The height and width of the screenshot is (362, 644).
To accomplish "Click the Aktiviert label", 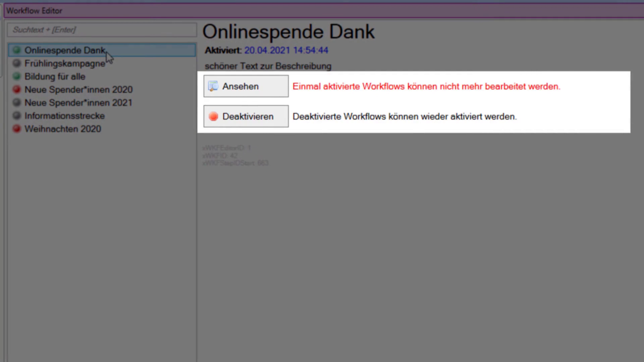I will 223,50.
